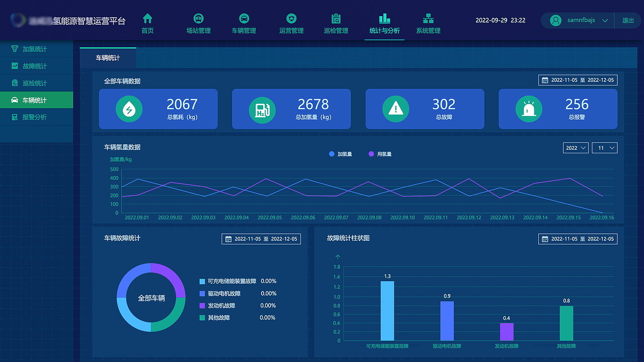Open the 首页 home icon
Image resolution: width=644 pixels, height=362 pixels.
pyautogui.click(x=147, y=19)
